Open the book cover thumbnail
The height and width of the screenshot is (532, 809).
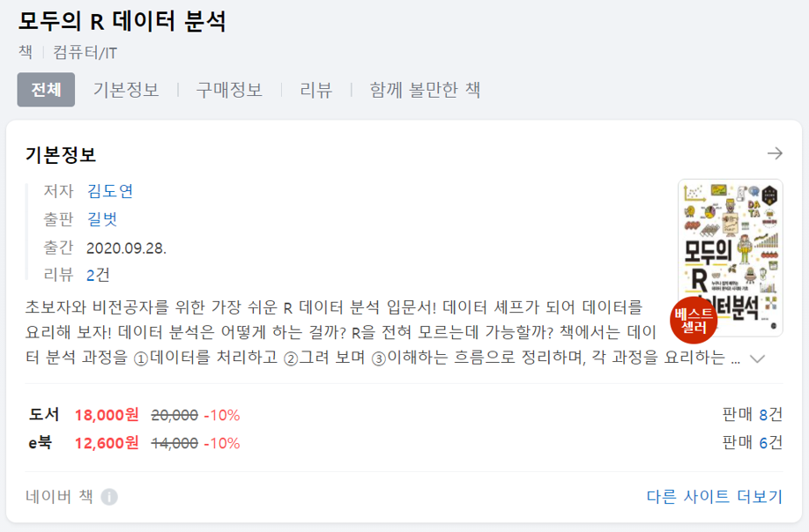[730, 258]
